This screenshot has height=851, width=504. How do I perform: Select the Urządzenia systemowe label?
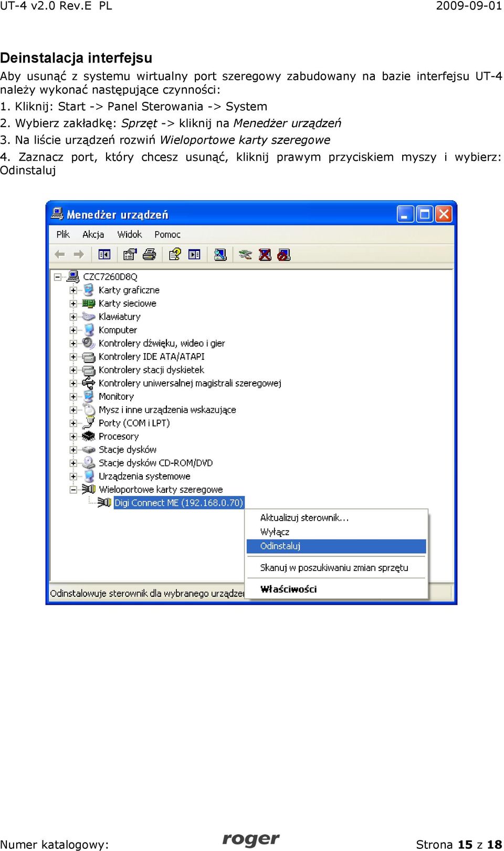(144, 476)
